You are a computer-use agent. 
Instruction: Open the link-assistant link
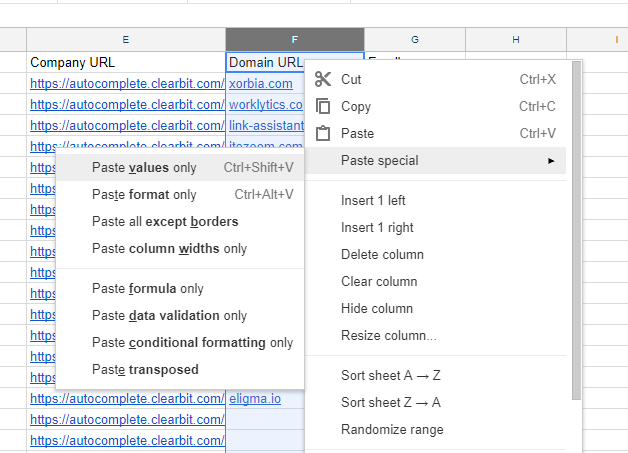(x=266, y=125)
